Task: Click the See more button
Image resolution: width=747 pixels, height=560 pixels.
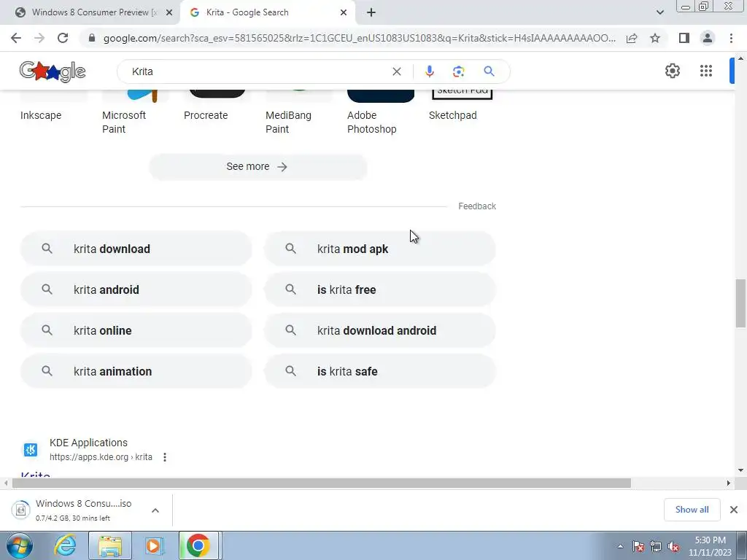Action: tap(258, 167)
